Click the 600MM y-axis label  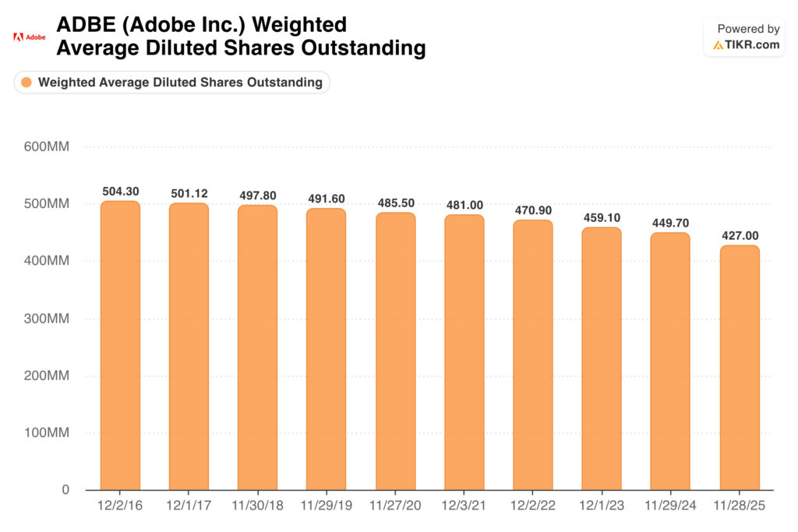point(49,146)
